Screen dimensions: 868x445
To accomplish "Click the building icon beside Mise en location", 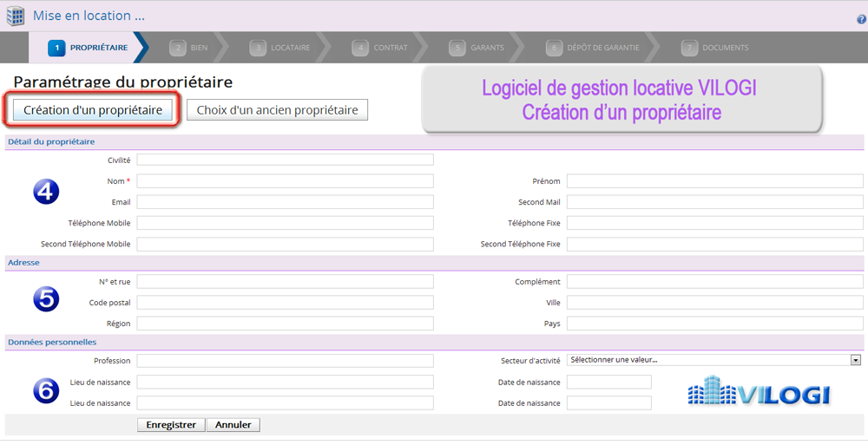I will pos(16,16).
